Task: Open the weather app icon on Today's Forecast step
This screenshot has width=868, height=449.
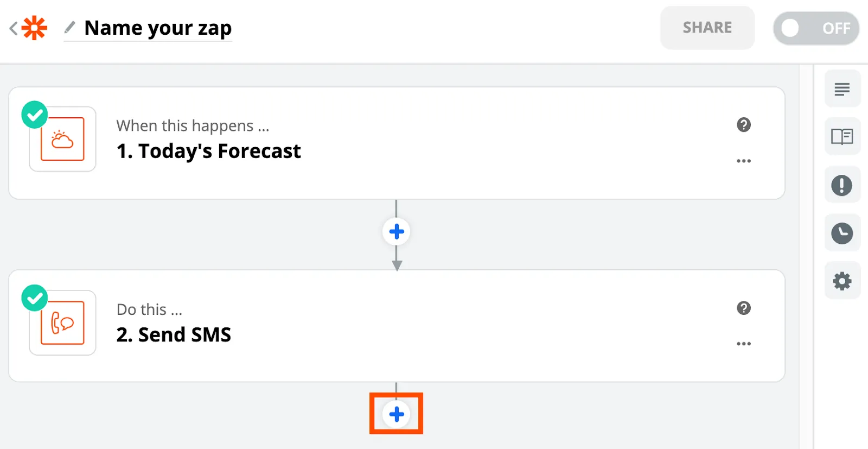Action: point(62,139)
